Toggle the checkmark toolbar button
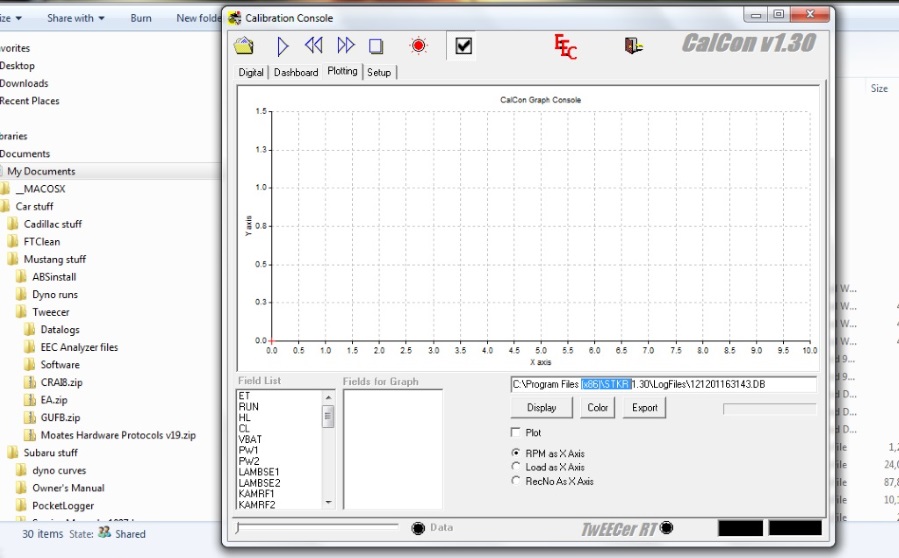The width and height of the screenshot is (899, 558). 463,45
